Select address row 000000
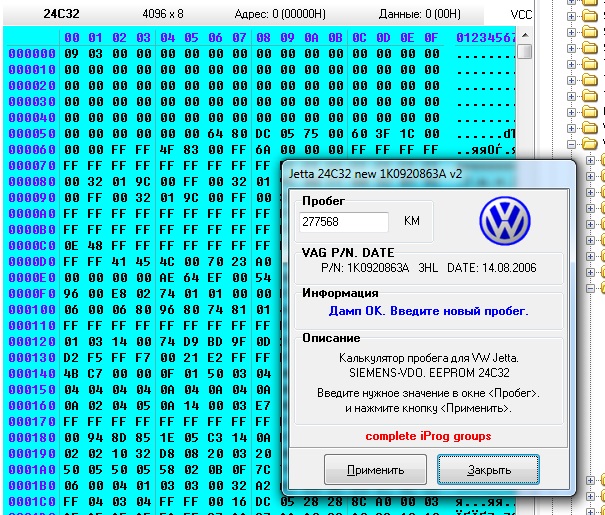Screen dimensions: 605x515 (32, 54)
